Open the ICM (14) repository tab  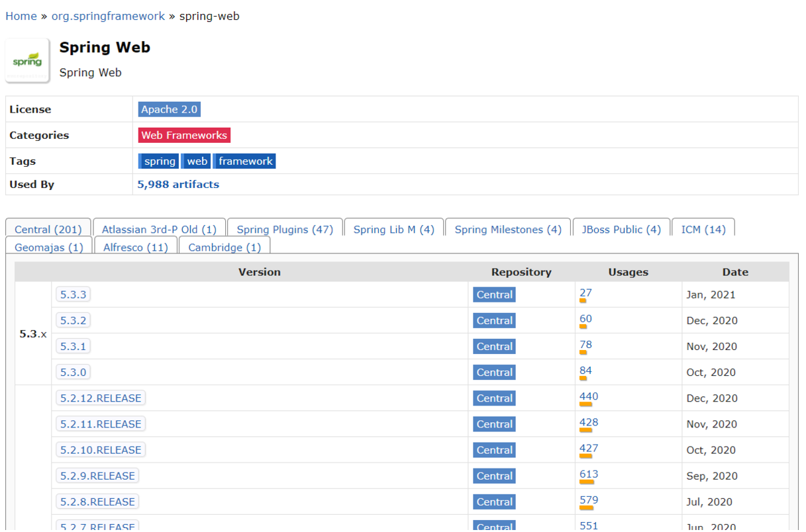[703, 229]
